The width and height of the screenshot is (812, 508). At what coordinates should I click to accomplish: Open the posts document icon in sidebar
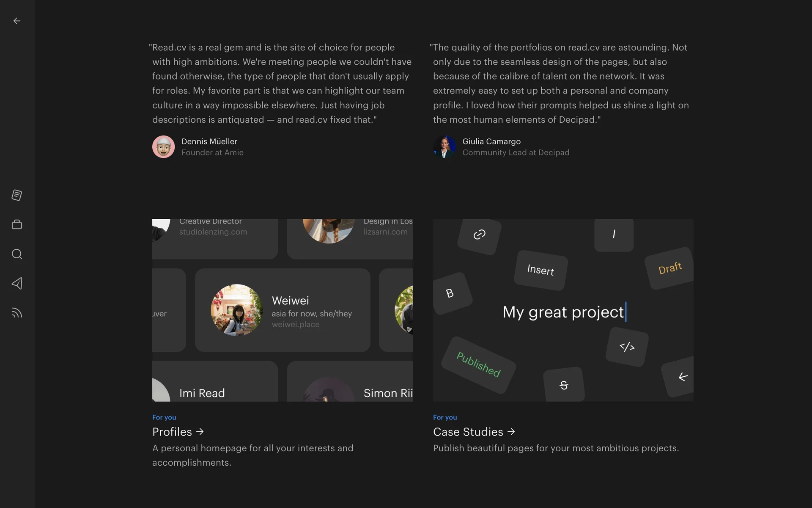coord(17,195)
